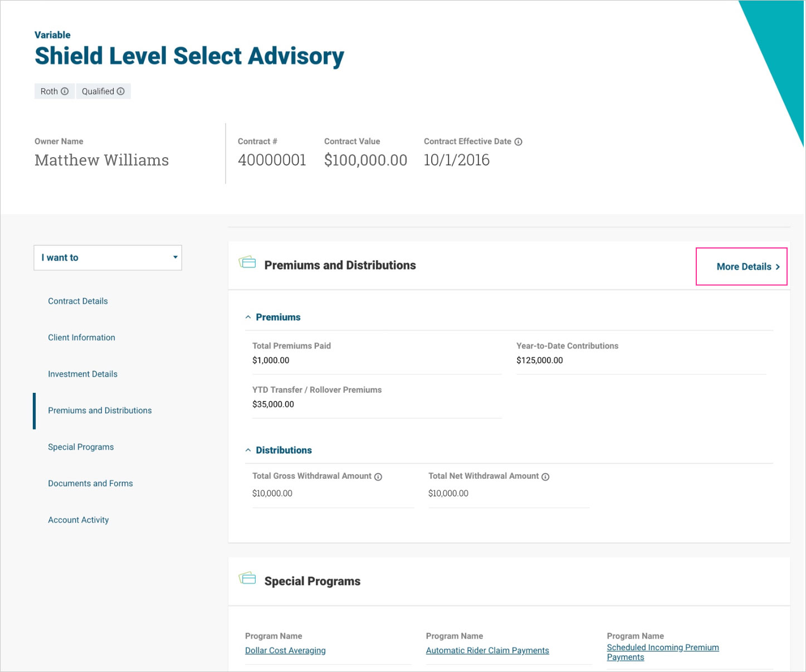The image size is (806, 672).
Task: Click Contract Effective Date info icon
Action: (519, 142)
